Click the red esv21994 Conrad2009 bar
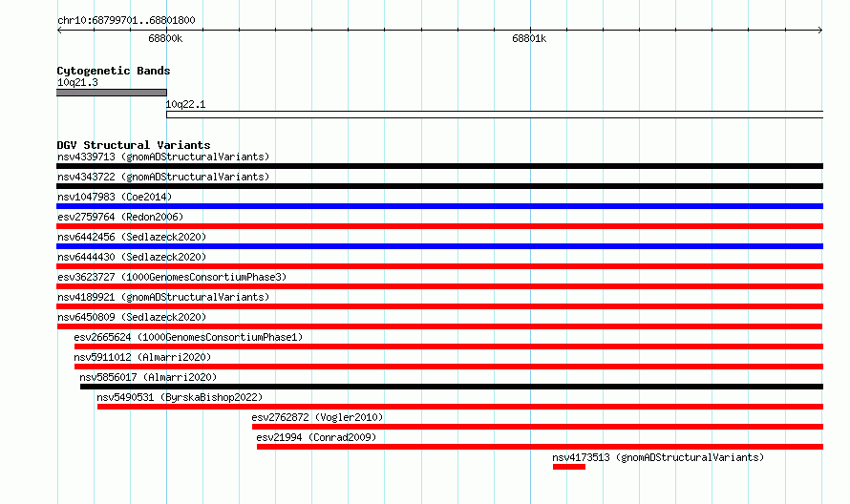This screenshot has width=850, height=504. point(540,447)
